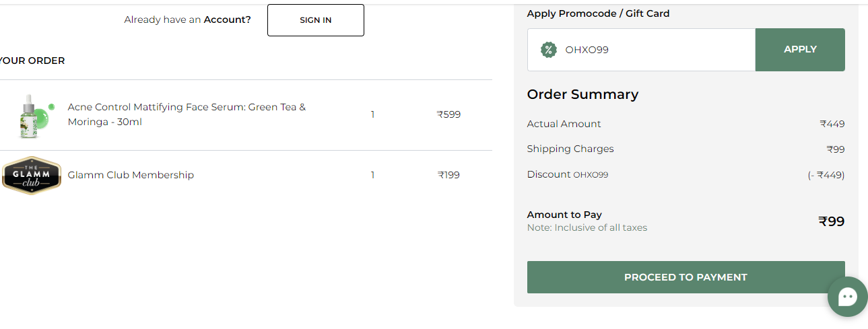Image resolution: width=868 pixels, height=329 pixels.
Task: Click the Order Summary heading
Action: point(582,94)
